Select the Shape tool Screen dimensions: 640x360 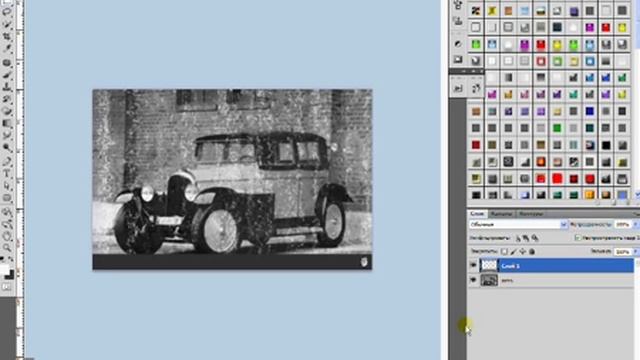pos(7,198)
